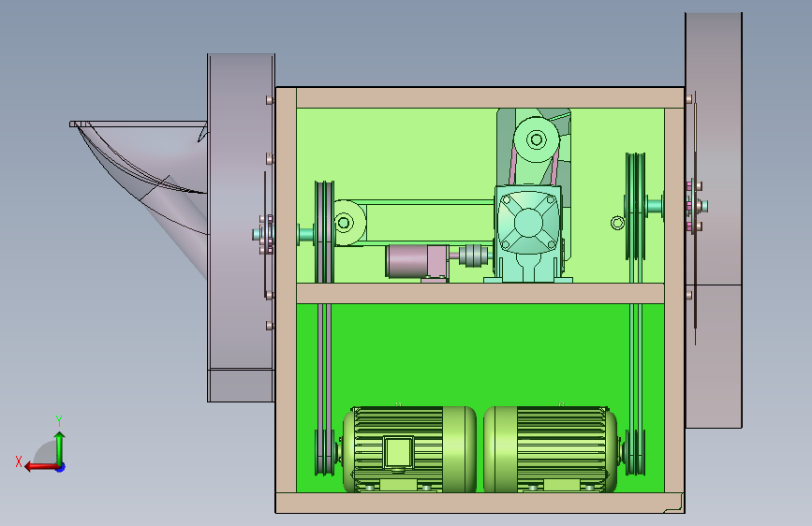The image size is (812, 526).
Task: Select the lower left motor pulley
Action: coord(324,452)
